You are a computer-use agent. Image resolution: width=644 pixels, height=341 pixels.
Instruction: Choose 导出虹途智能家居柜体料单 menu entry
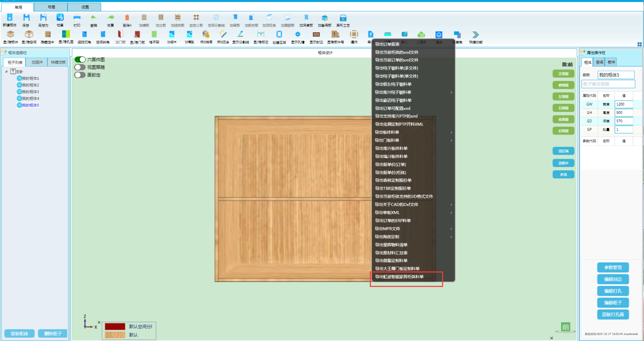[399, 277]
